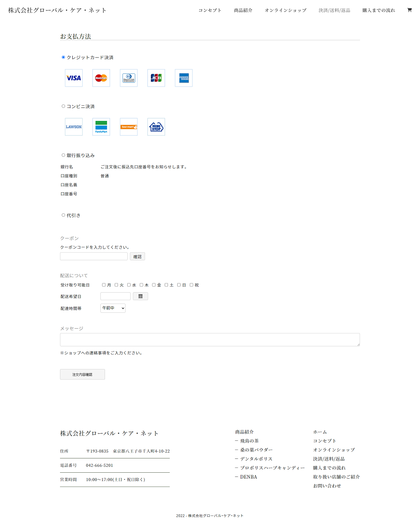Open footer link 購入までの流れ

[330, 468]
